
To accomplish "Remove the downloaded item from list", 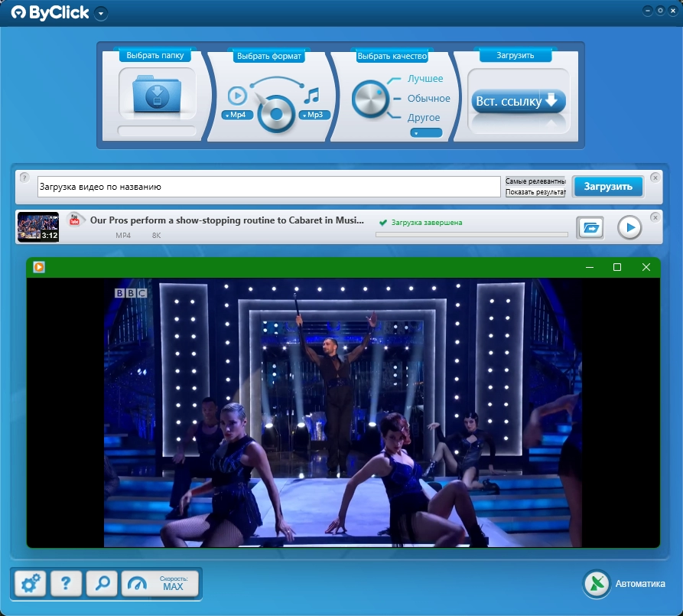I will pos(655,217).
